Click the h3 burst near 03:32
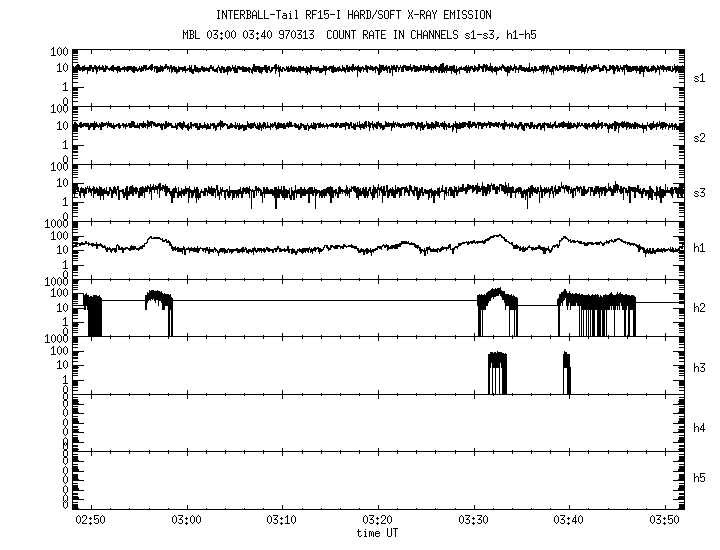Image resolution: width=720 pixels, height=550 pixels. coord(497,373)
